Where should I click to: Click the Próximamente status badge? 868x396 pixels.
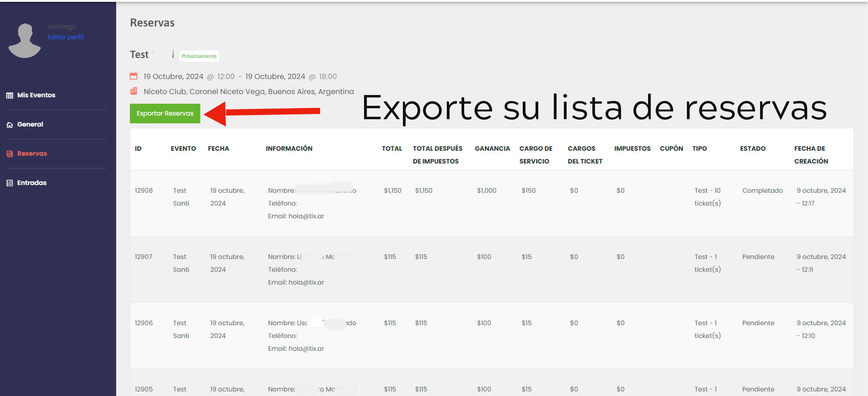199,56
